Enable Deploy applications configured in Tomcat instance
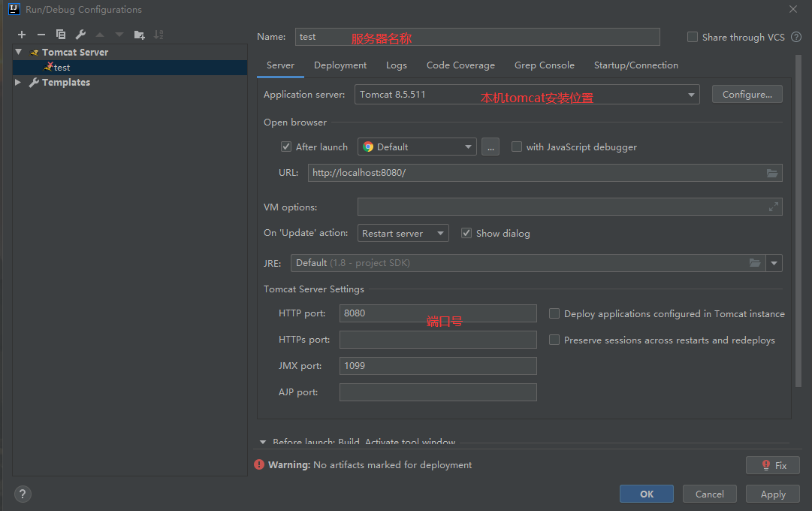 pos(554,313)
